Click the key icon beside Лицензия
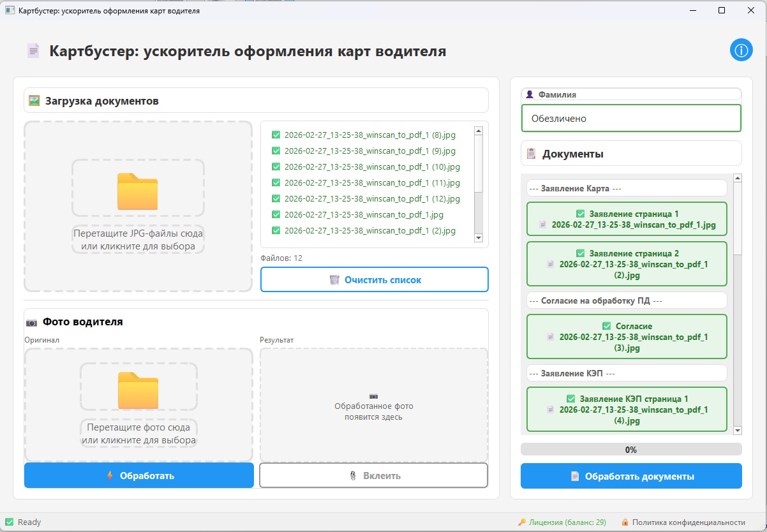The image size is (767, 532). [x=521, y=522]
